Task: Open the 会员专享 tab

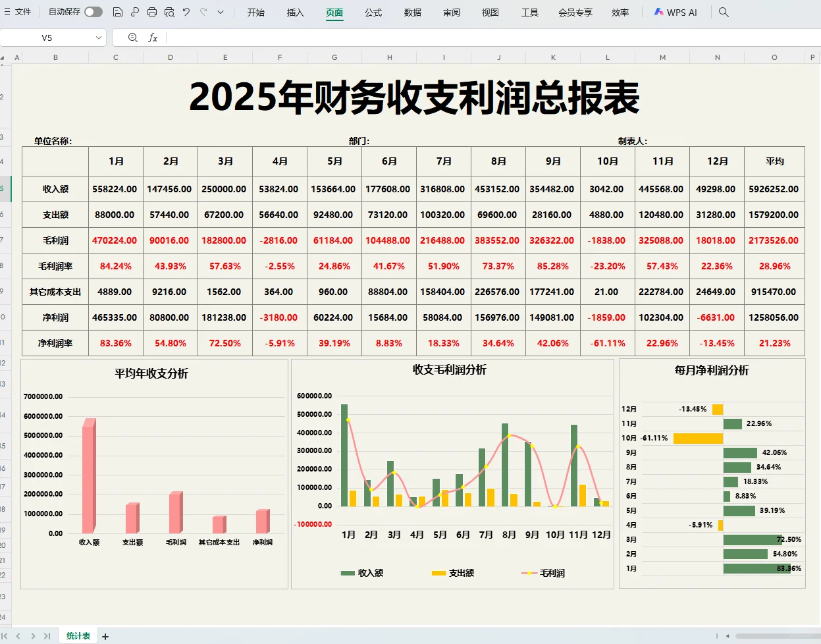Action: pyautogui.click(x=575, y=13)
